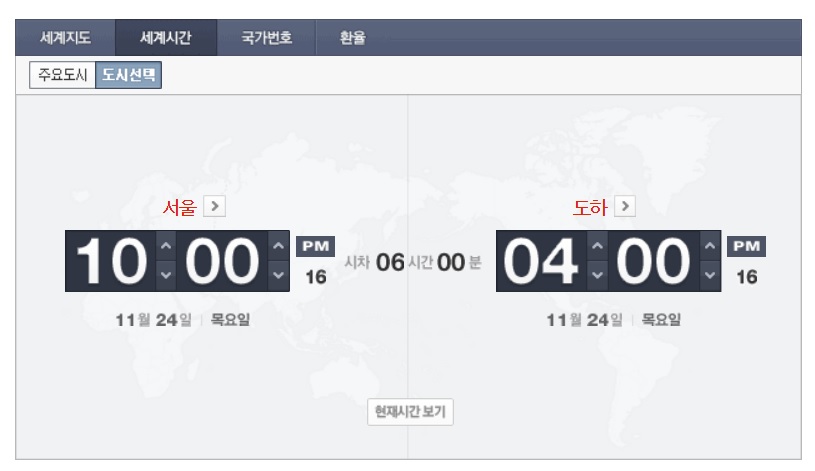Open city chooser arrow next to 서울
815x471 pixels.
pos(215,206)
